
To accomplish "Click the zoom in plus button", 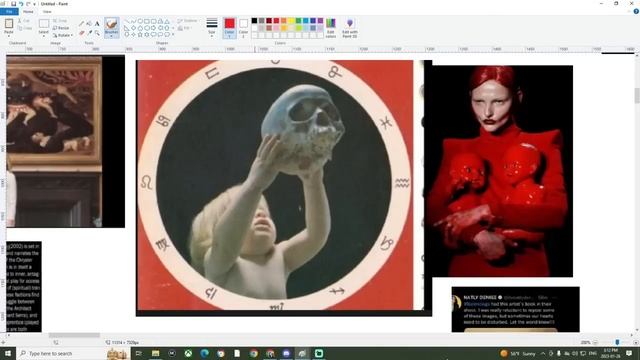I will click(636, 342).
